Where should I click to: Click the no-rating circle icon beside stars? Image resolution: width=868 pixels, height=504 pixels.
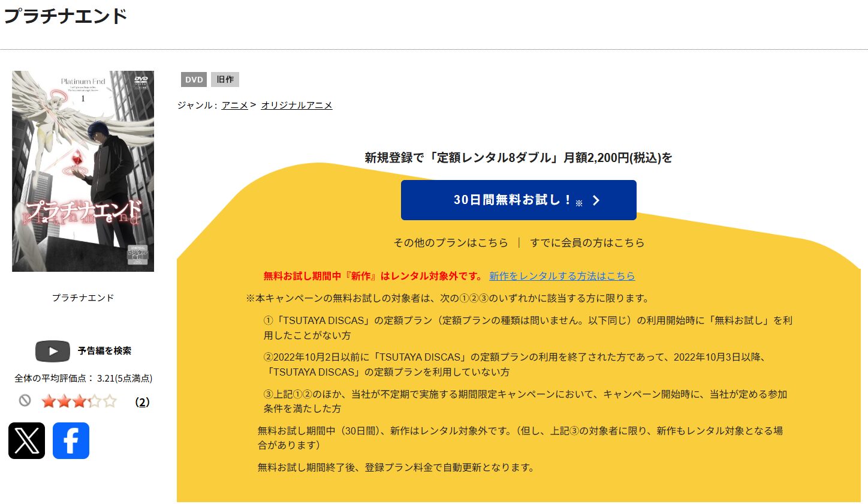point(25,401)
